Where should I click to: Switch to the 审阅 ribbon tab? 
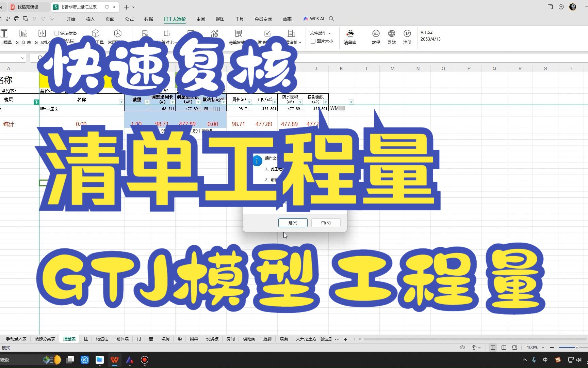pyautogui.click(x=200, y=19)
